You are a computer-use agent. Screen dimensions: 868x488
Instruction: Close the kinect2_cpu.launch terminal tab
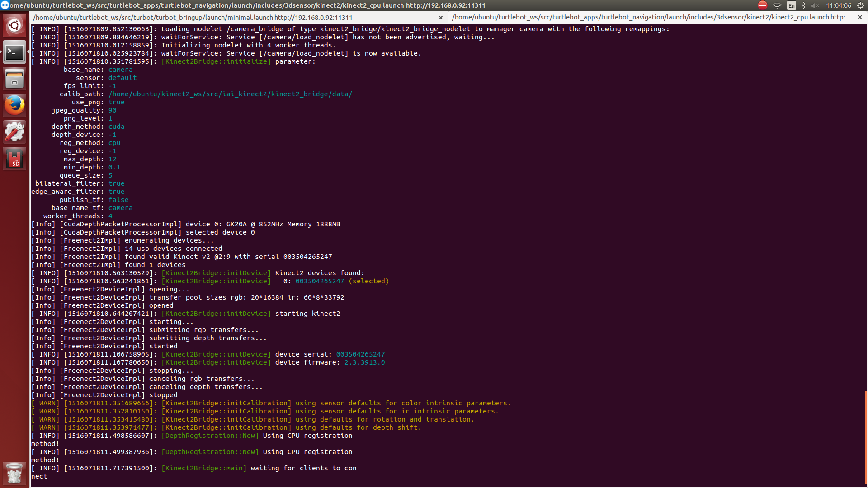860,17
